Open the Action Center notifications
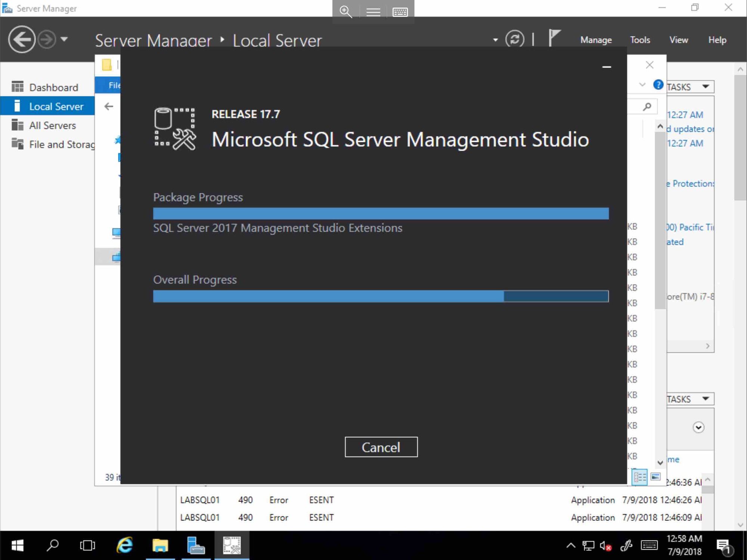The height and width of the screenshot is (560, 747). 725,546
